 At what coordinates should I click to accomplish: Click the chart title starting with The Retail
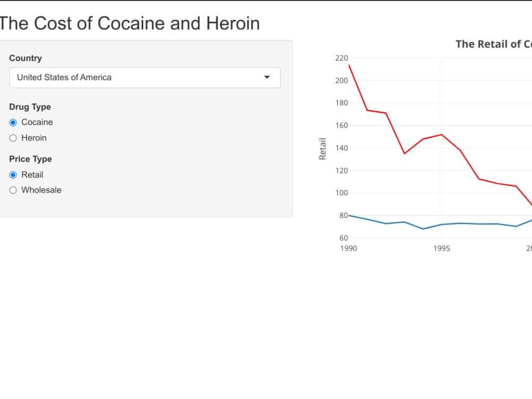pos(493,44)
